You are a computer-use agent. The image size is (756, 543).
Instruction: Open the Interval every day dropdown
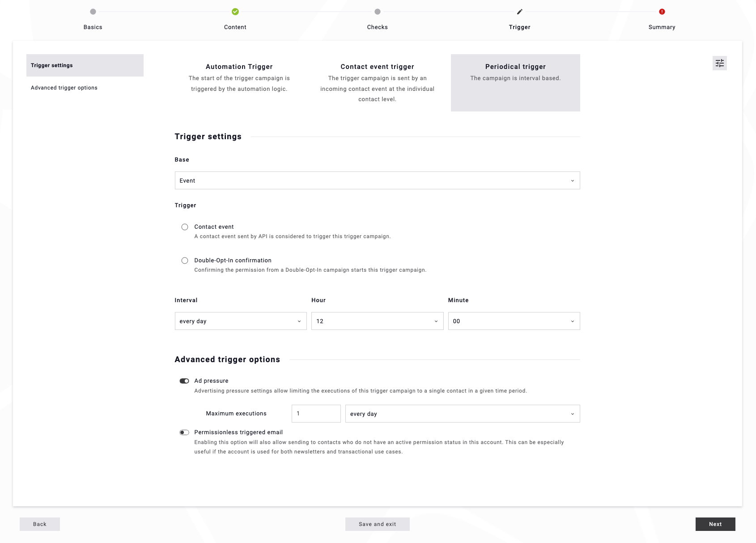(241, 321)
